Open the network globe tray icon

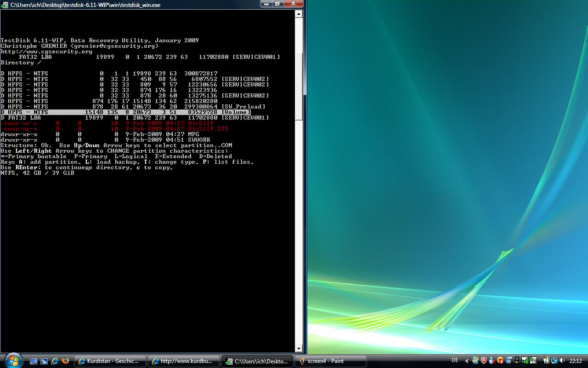coord(554,360)
